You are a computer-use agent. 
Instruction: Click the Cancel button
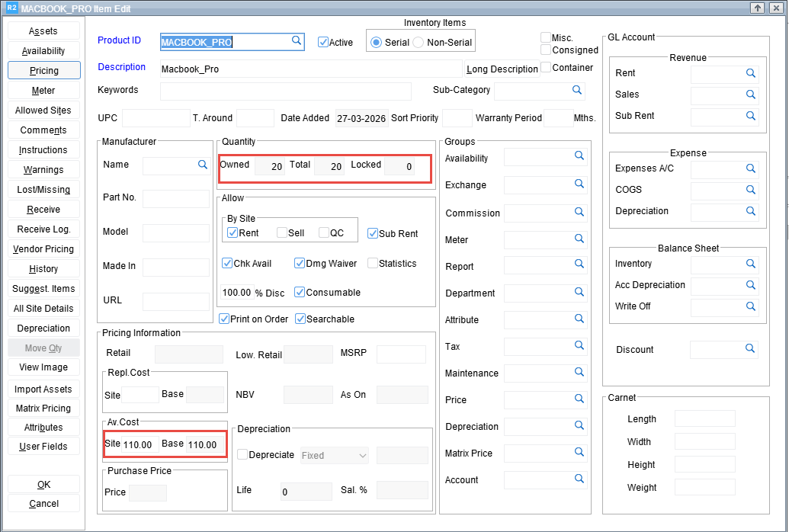[44, 504]
